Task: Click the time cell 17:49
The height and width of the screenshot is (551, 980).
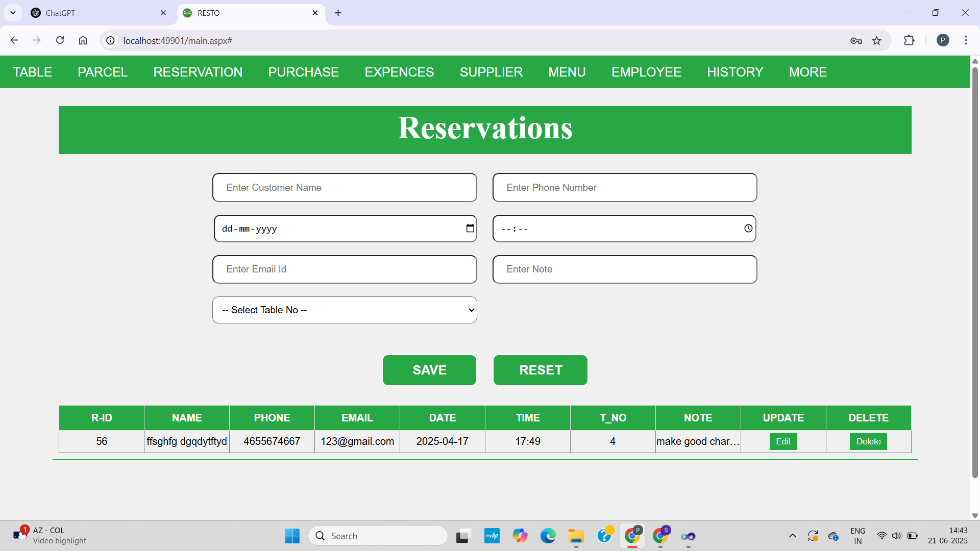Action: click(528, 441)
